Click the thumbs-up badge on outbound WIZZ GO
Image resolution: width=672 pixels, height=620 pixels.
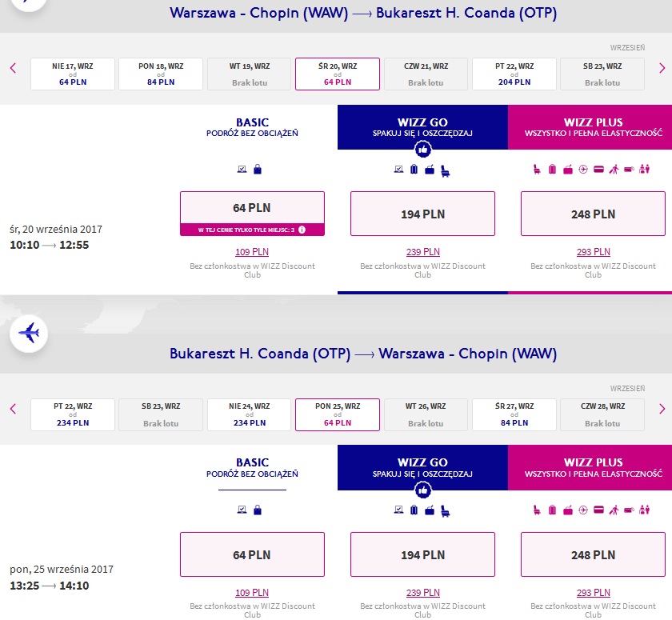click(x=423, y=150)
